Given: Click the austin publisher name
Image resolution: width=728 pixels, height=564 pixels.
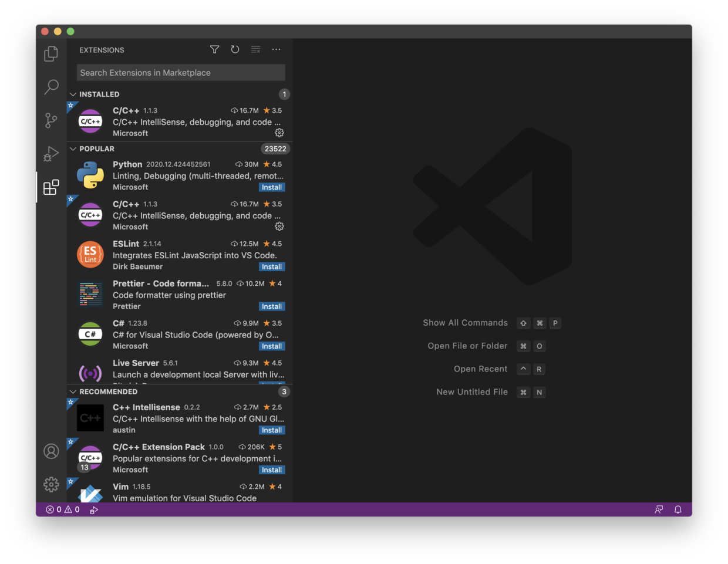Looking at the screenshot, I should tap(124, 430).
